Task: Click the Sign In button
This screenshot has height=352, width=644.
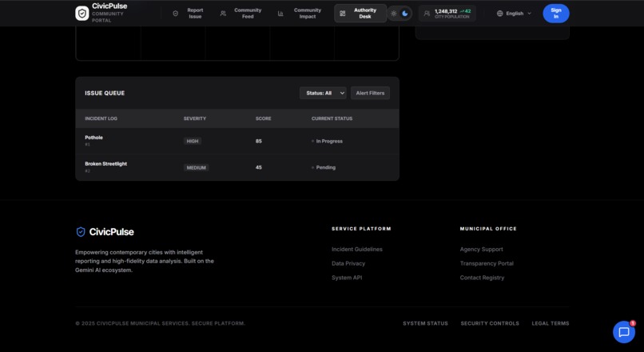Action: (x=556, y=13)
